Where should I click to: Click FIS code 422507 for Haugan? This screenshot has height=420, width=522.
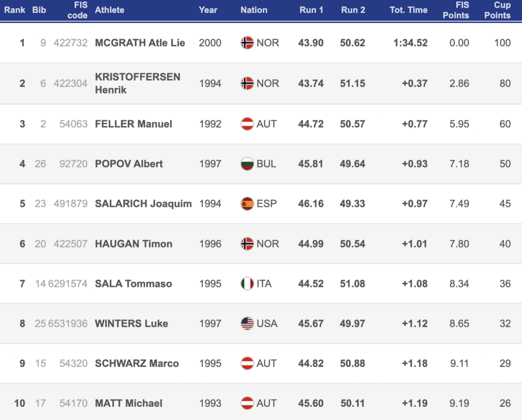(70, 244)
